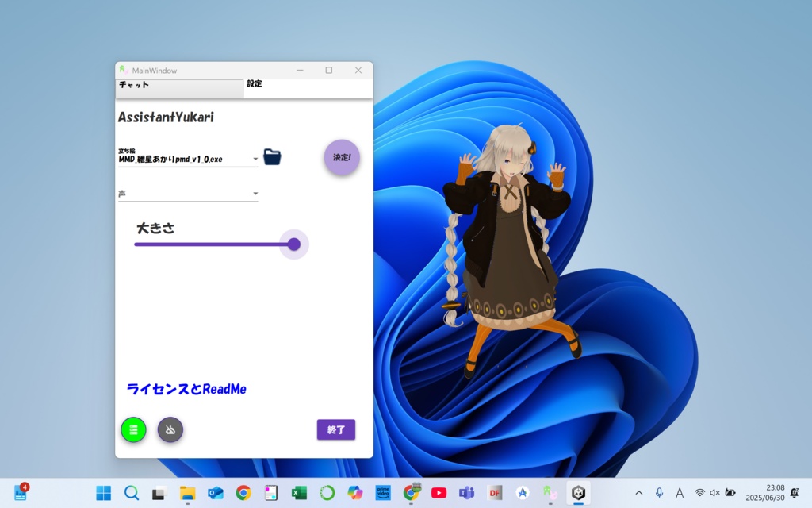
Task: Maximize the MainWindow window
Action: tap(329, 70)
